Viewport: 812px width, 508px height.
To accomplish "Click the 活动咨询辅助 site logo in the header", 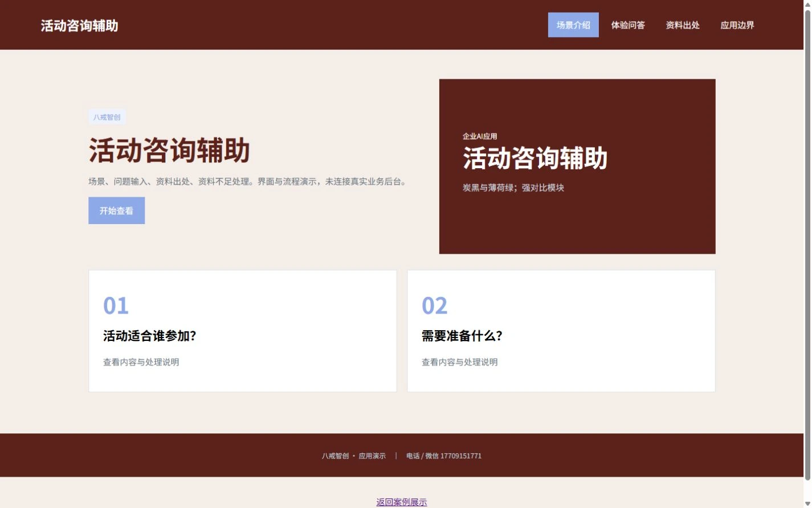I will pos(79,26).
